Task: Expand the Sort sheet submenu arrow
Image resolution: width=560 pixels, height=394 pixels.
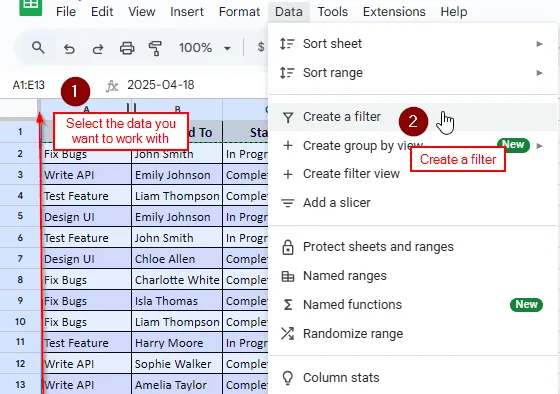Action: click(x=540, y=44)
